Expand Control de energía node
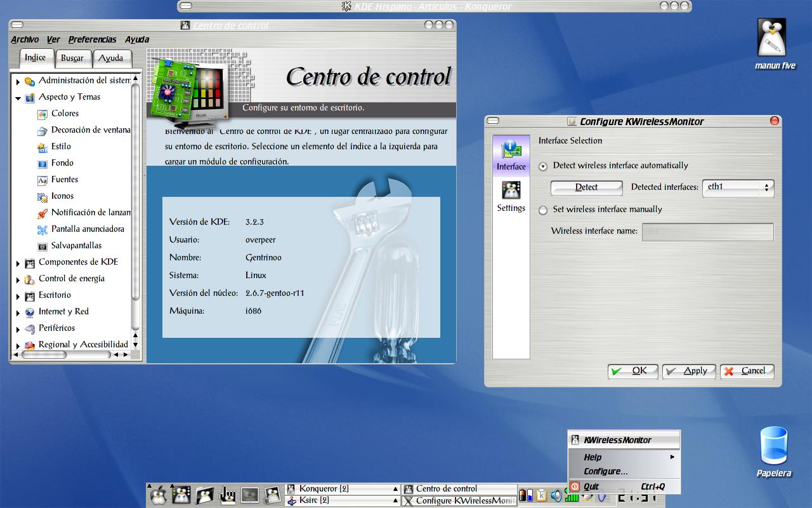The height and width of the screenshot is (508, 812). 18,280
